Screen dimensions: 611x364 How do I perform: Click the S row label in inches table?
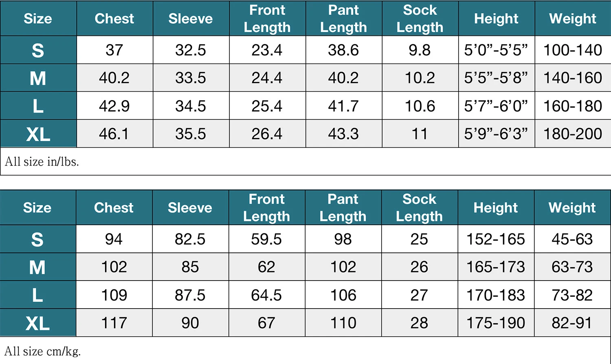click(x=38, y=50)
